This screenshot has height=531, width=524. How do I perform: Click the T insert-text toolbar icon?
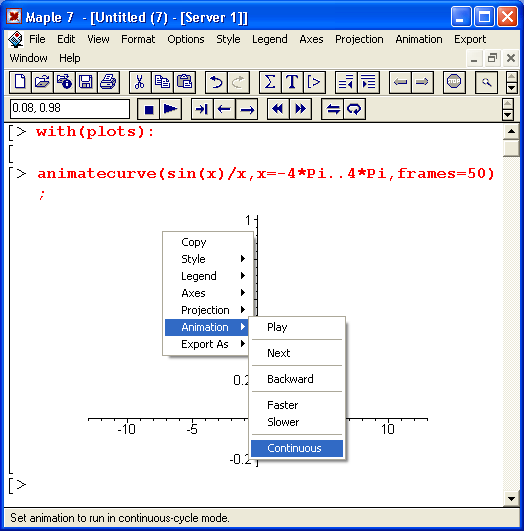pos(292,82)
